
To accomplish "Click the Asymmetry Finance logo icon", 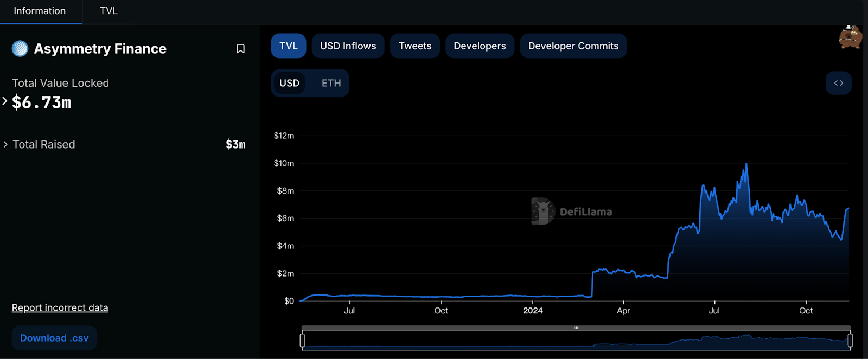I will coord(20,49).
